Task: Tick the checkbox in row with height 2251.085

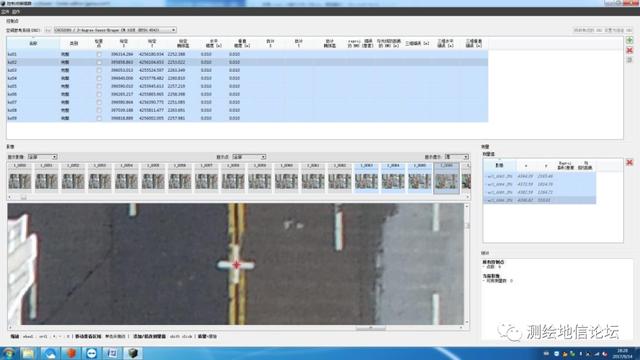Action: pos(99,102)
